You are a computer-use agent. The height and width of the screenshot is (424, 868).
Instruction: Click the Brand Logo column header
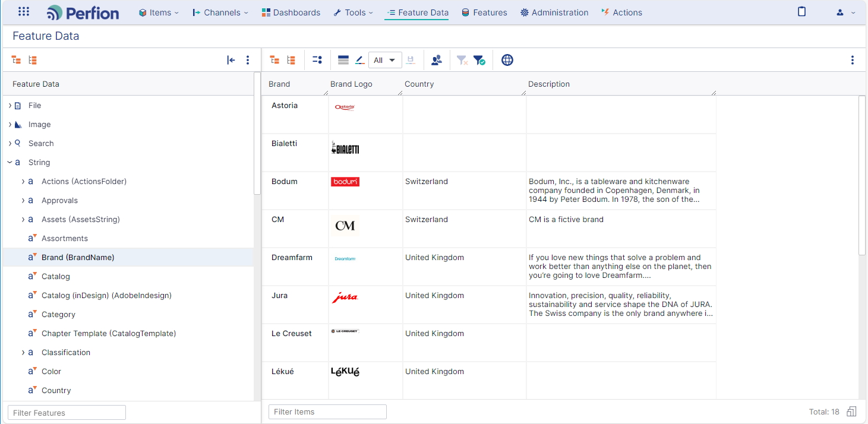click(351, 84)
